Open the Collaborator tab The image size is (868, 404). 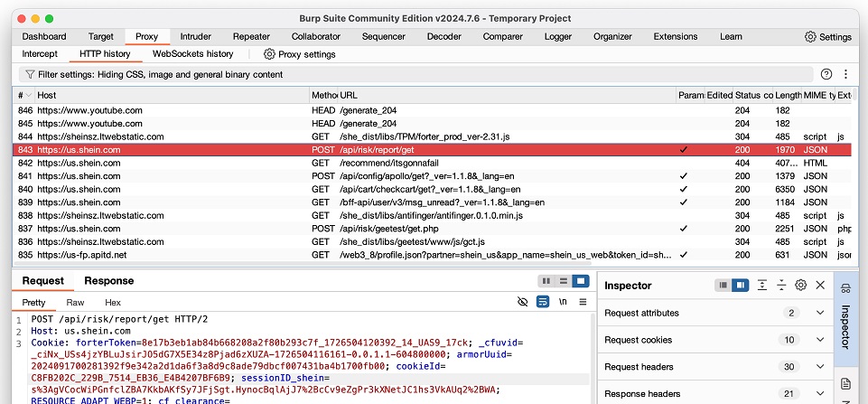(x=315, y=36)
